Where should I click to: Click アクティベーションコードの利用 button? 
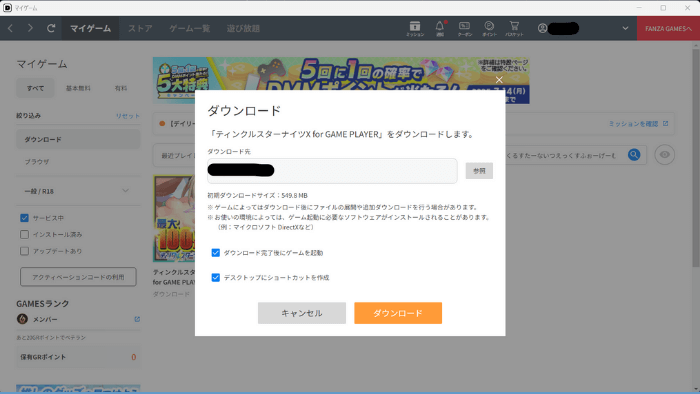pos(78,277)
